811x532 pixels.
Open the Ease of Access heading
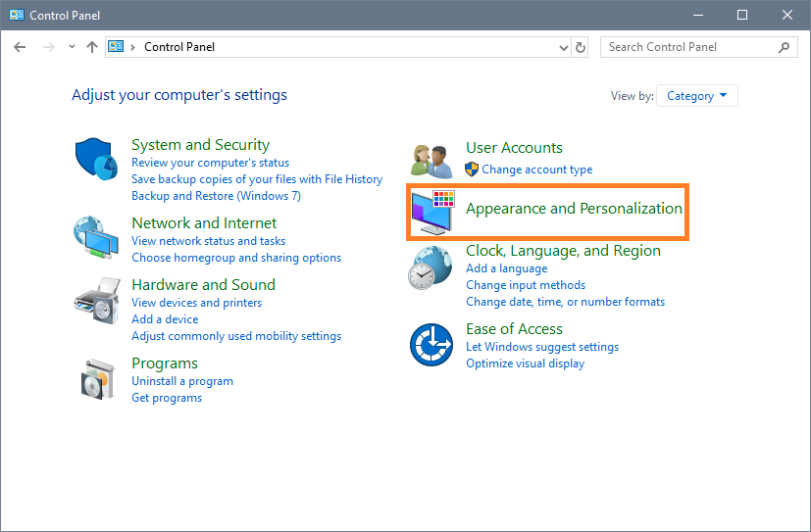click(514, 329)
